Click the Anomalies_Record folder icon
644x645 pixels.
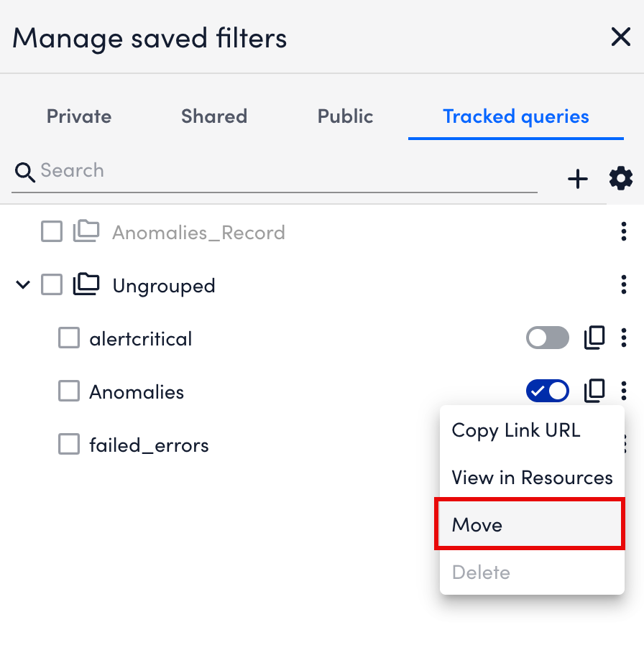tap(86, 231)
